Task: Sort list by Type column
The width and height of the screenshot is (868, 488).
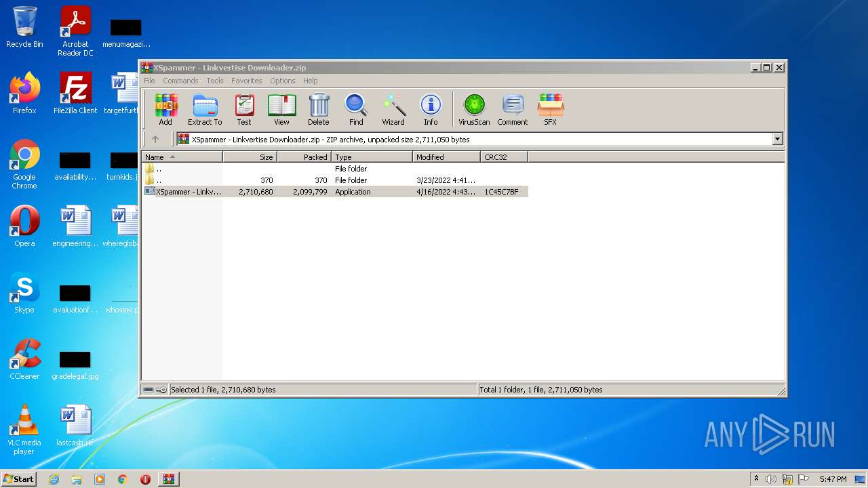Action: 372,157
